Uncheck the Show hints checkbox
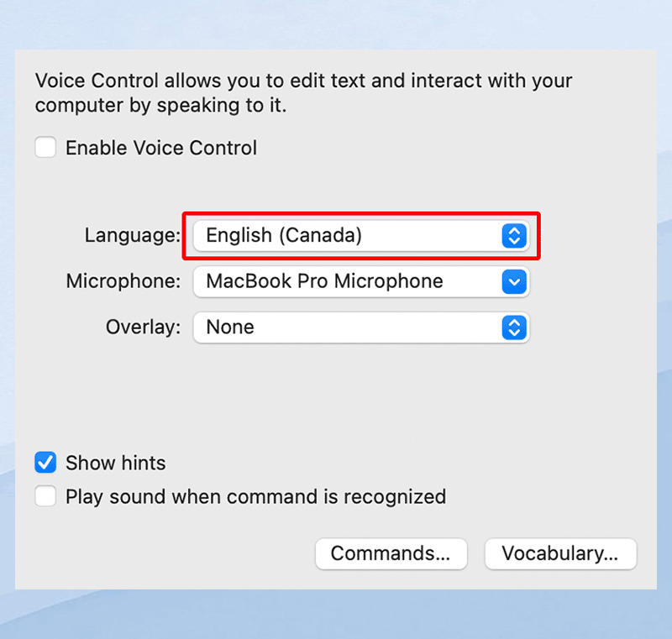672x639 pixels. (x=45, y=463)
